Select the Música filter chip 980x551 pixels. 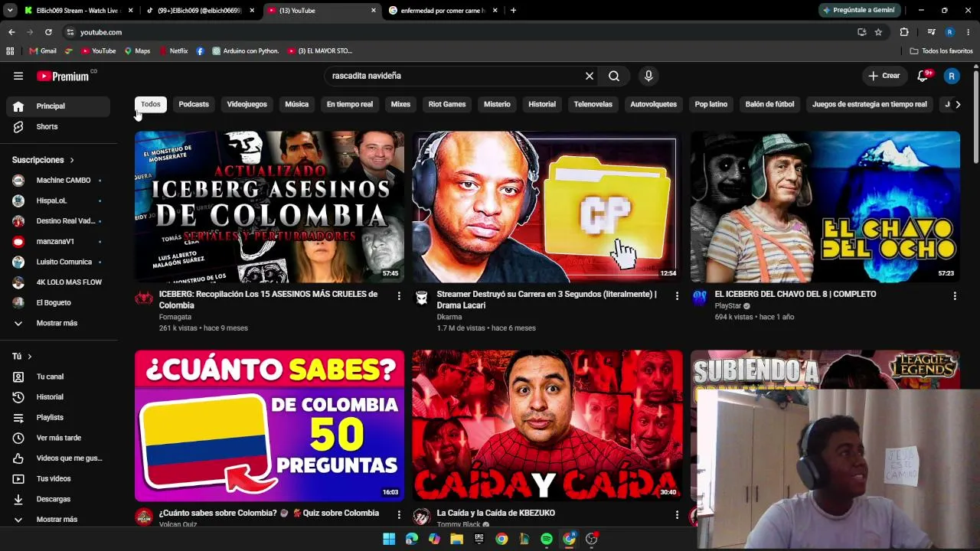point(297,104)
